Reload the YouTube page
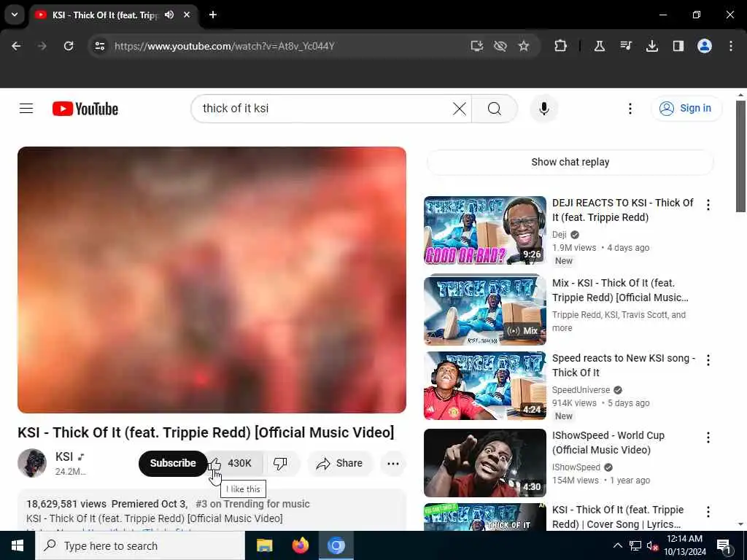This screenshot has height=560, width=747. pyautogui.click(x=69, y=46)
